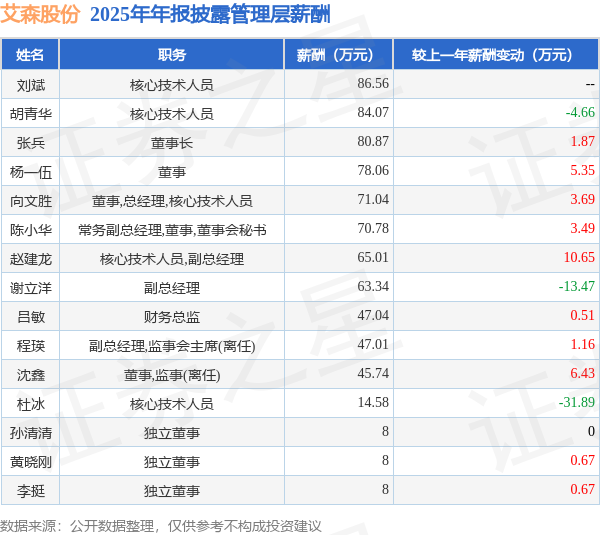Click the salary value 47.04
Screen dimensions: 600x535
(373, 315)
